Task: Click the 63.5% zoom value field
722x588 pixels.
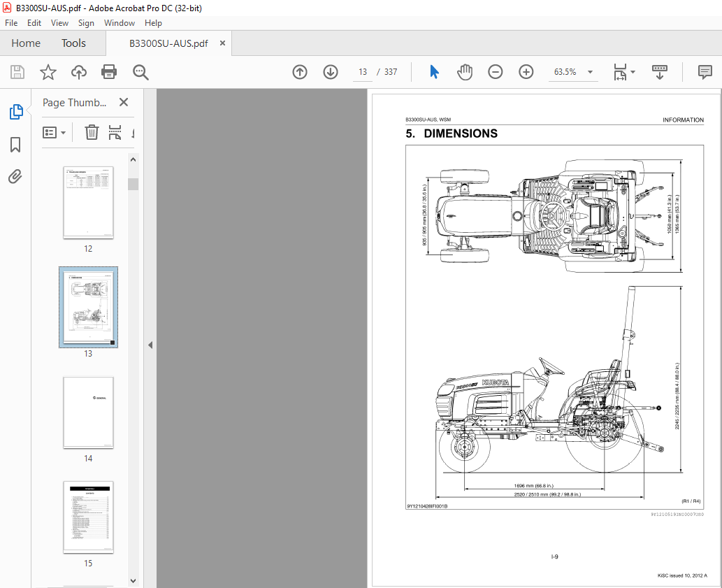Action: [x=565, y=72]
